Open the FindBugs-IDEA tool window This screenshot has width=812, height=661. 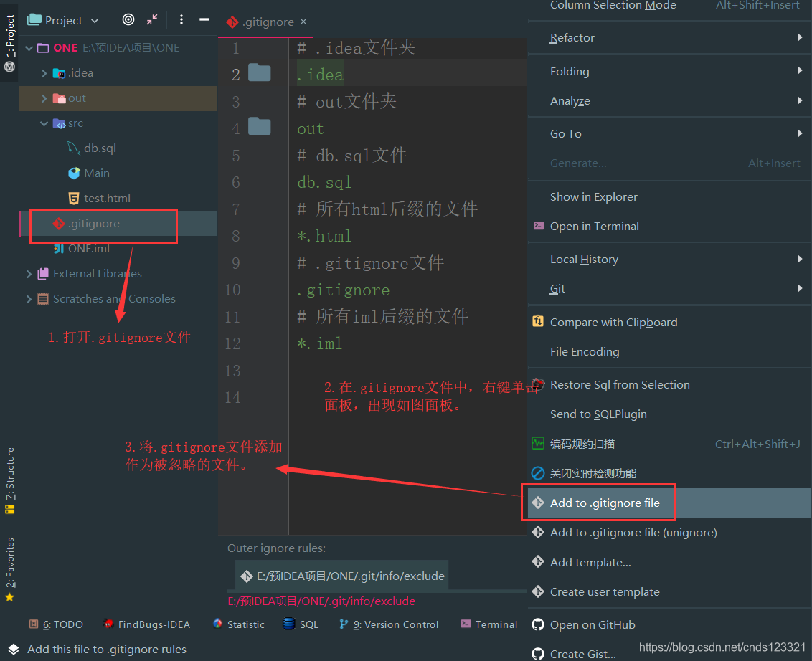click(146, 624)
